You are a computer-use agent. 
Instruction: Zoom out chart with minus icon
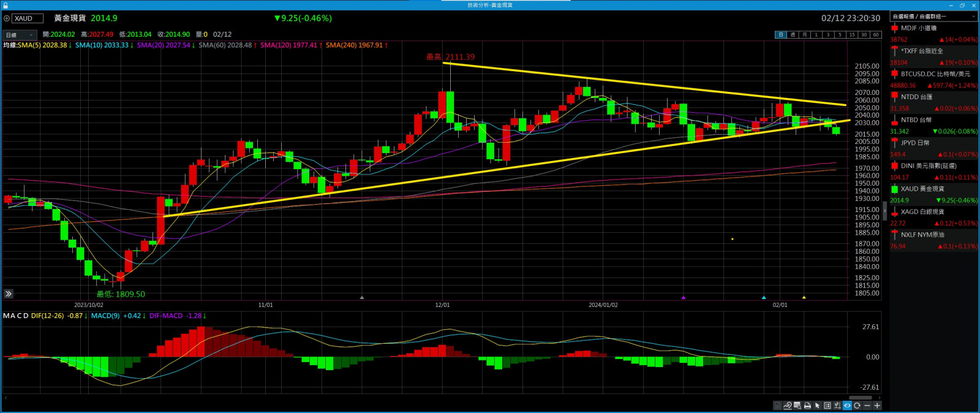867,406
